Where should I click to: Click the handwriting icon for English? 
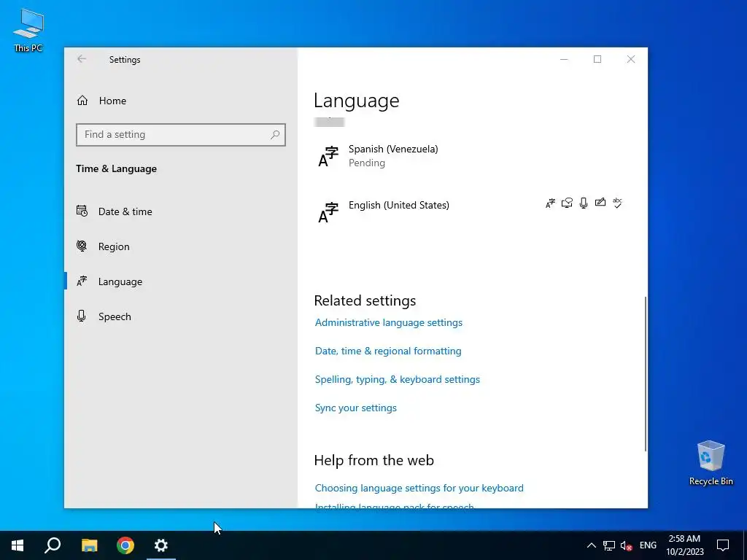pos(600,203)
